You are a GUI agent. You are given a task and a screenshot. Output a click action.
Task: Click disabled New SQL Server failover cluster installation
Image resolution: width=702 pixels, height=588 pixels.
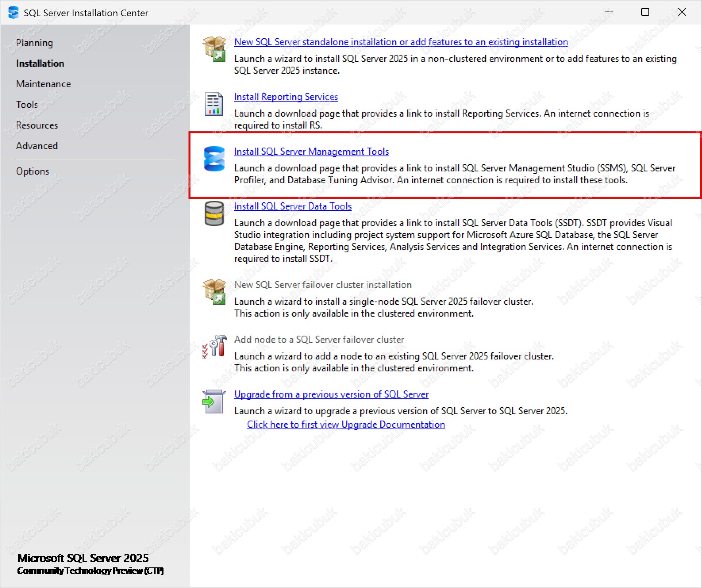[323, 285]
